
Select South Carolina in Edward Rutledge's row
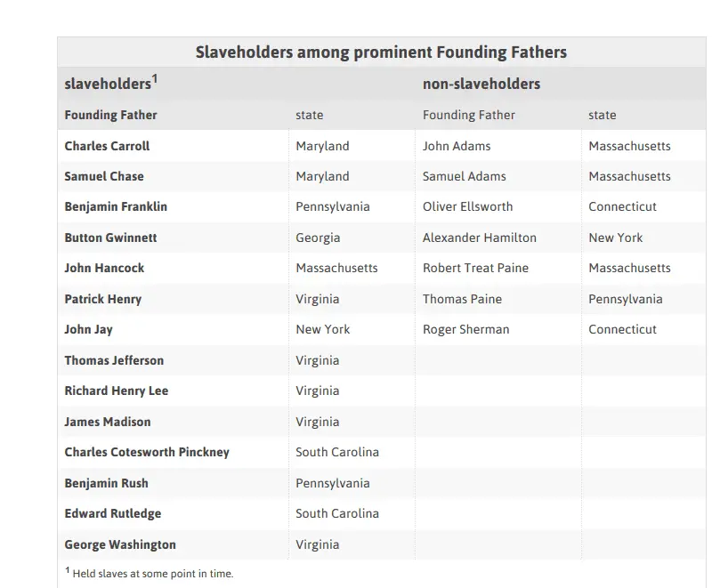tap(337, 513)
